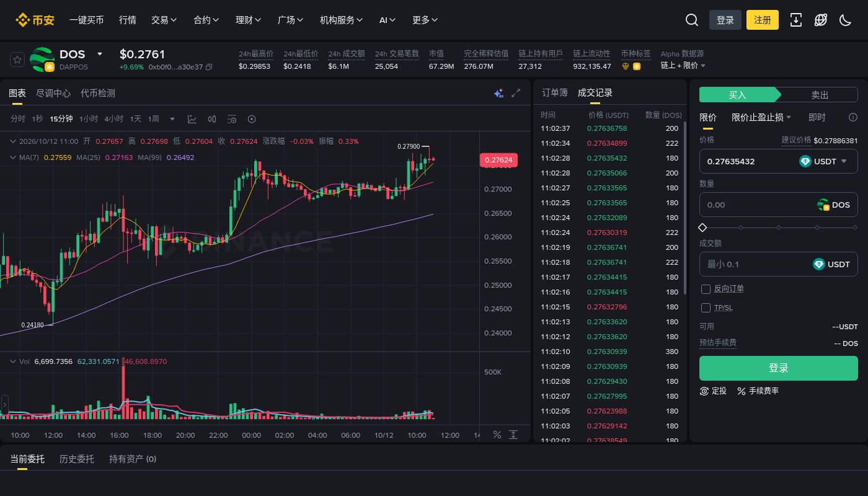
Task: Collapse the MA(7) indicator legend chevron
Action: point(12,157)
